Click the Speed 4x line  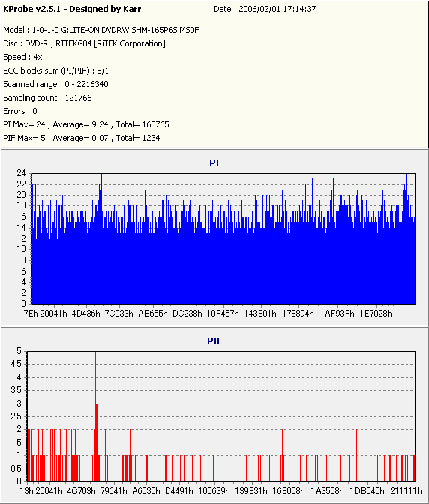click(22, 57)
